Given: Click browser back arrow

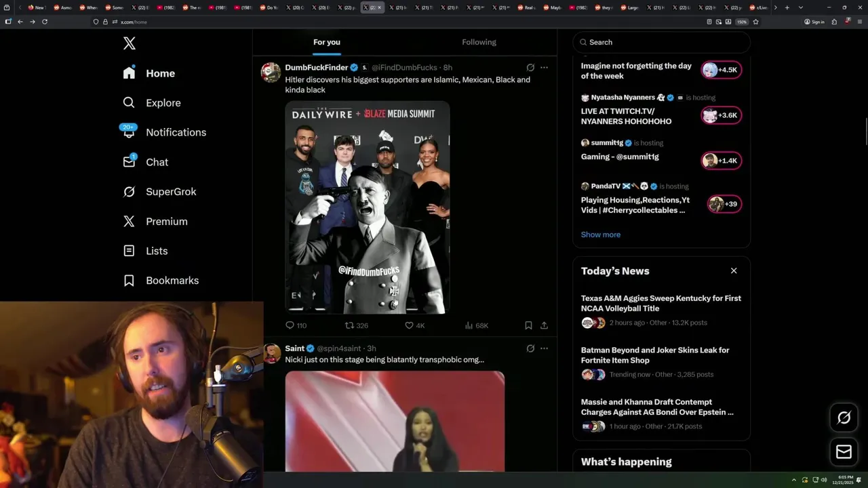Looking at the screenshot, I should (x=20, y=22).
